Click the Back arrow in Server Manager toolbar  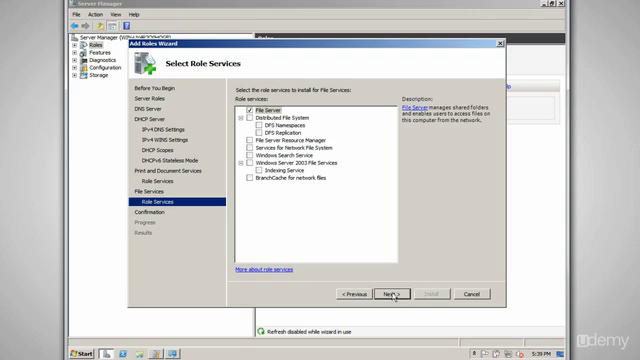click(74, 26)
